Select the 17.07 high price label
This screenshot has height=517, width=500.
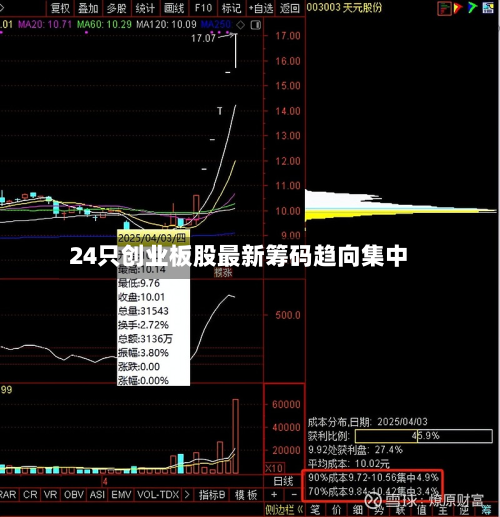[203, 38]
